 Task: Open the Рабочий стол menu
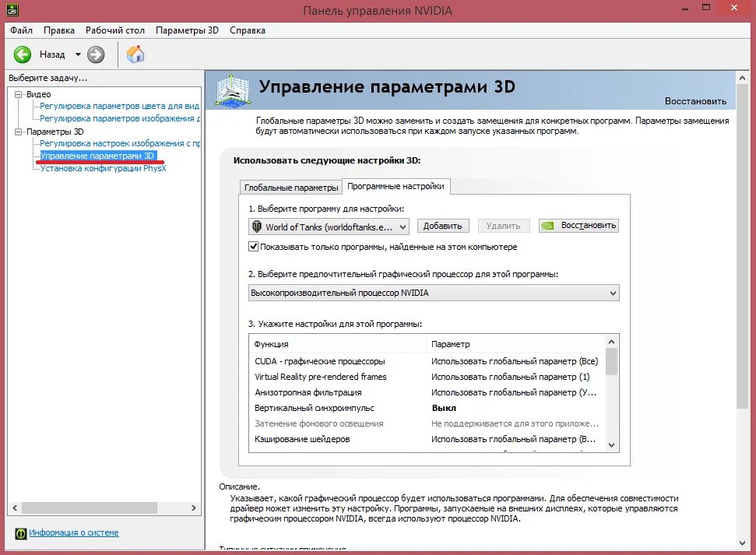tap(114, 30)
